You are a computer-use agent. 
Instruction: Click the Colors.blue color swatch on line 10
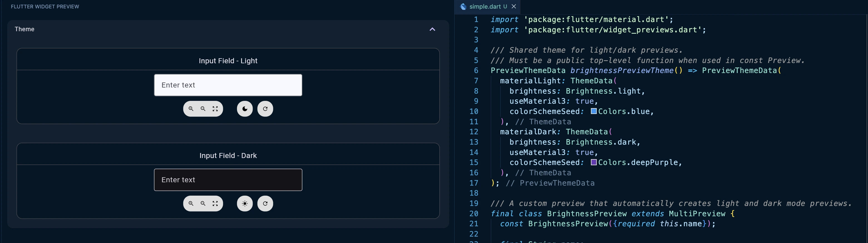pos(594,111)
